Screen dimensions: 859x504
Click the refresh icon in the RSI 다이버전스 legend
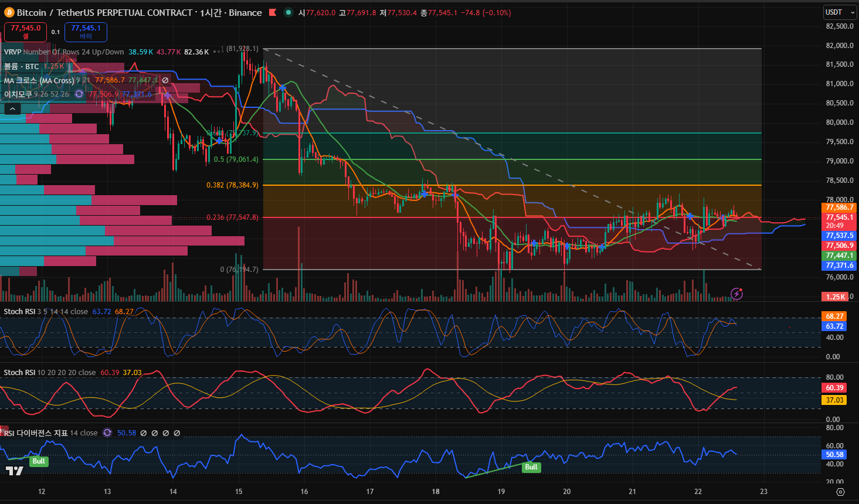(107, 433)
